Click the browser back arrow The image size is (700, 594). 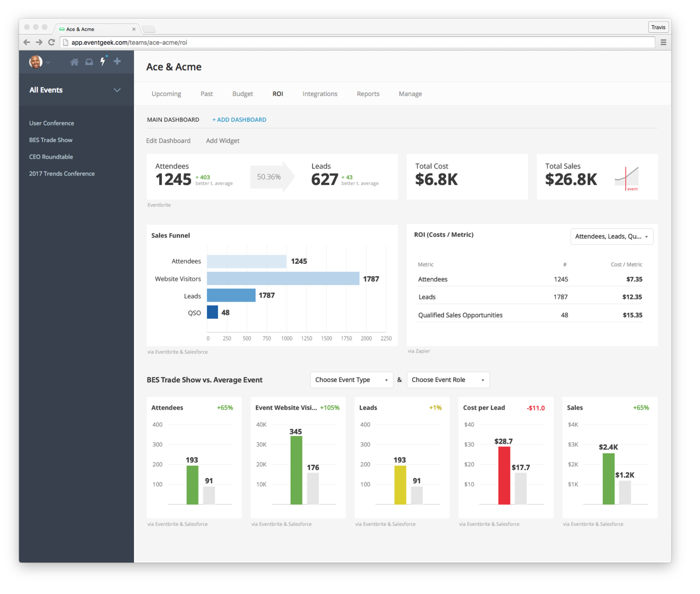(x=27, y=42)
